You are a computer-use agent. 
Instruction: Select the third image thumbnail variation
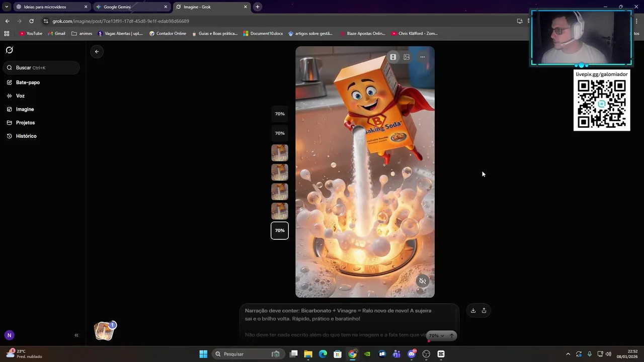(x=280, y=192)
